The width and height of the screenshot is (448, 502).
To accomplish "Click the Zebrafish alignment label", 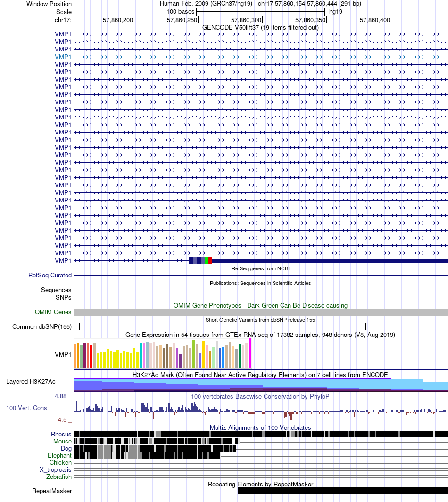I will 59,477.
